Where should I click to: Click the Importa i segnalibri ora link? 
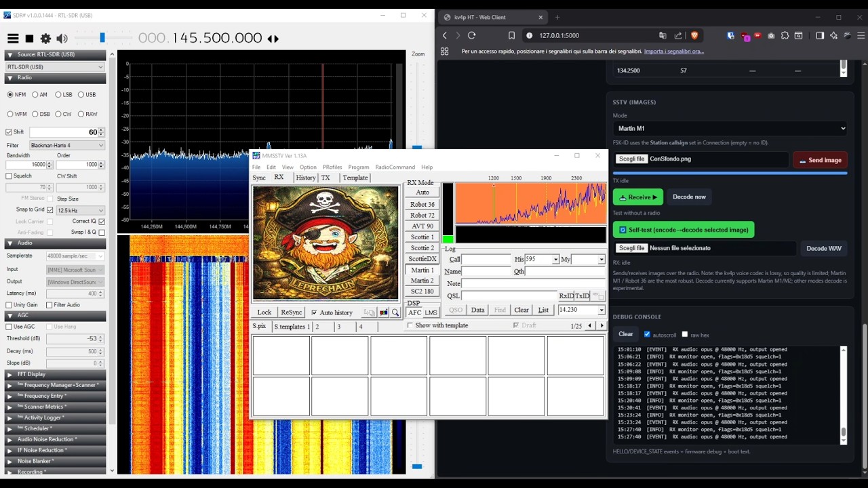673,52
